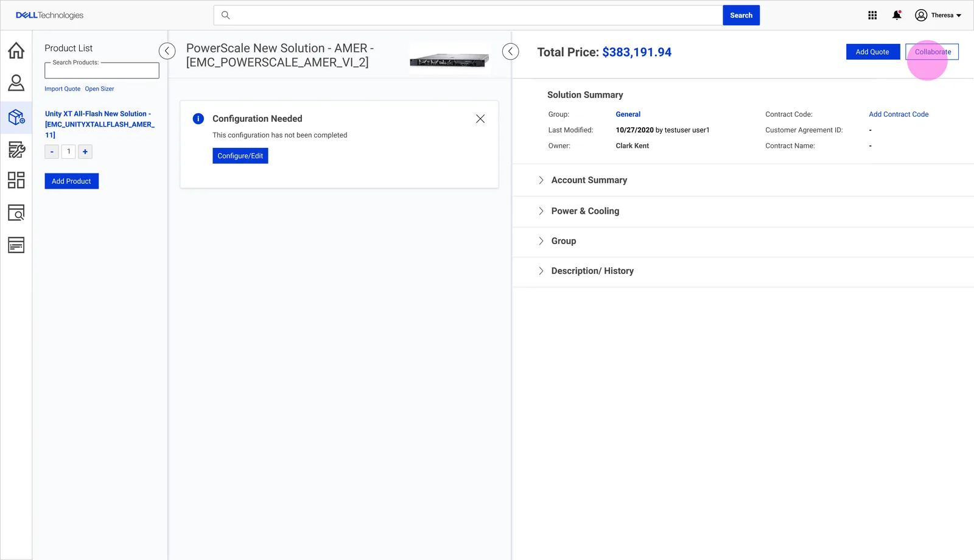This screenshot has width=974, height=560.
Task: Open the list panel sidebar icon
Action: (16, 245)
